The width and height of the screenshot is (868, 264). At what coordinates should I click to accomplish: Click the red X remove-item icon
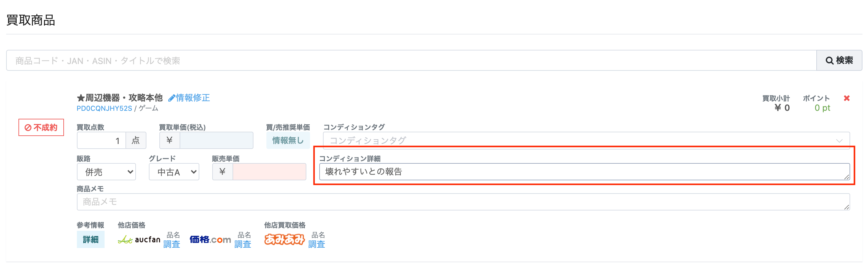tap(846, 98)
